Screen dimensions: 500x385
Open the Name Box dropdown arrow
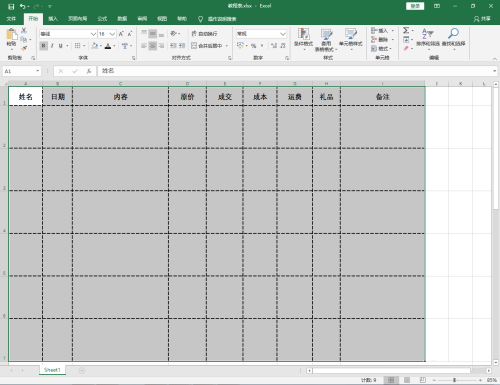(37, 71)
